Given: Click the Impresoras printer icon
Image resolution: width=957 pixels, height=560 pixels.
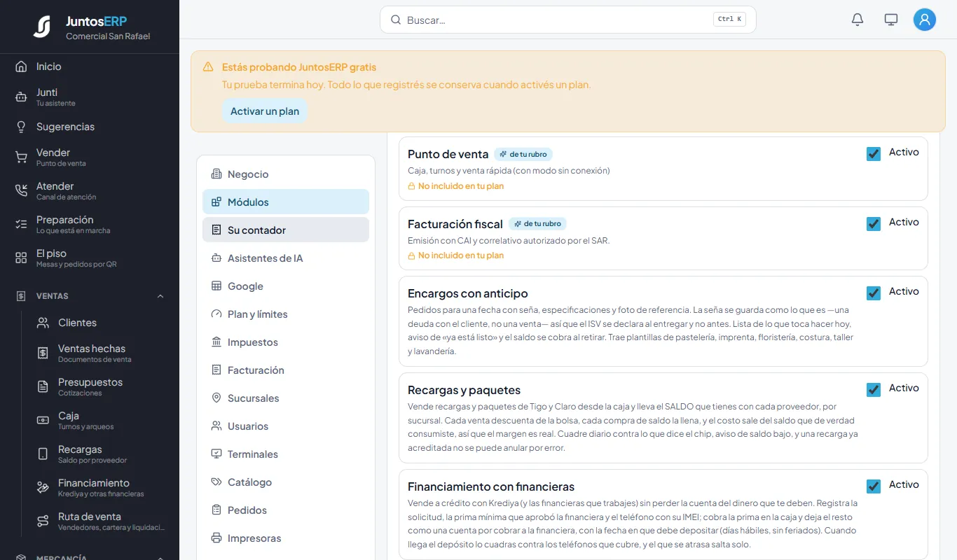Looking at the screenshot, I should pyautogui.click(x=216, y=538).
